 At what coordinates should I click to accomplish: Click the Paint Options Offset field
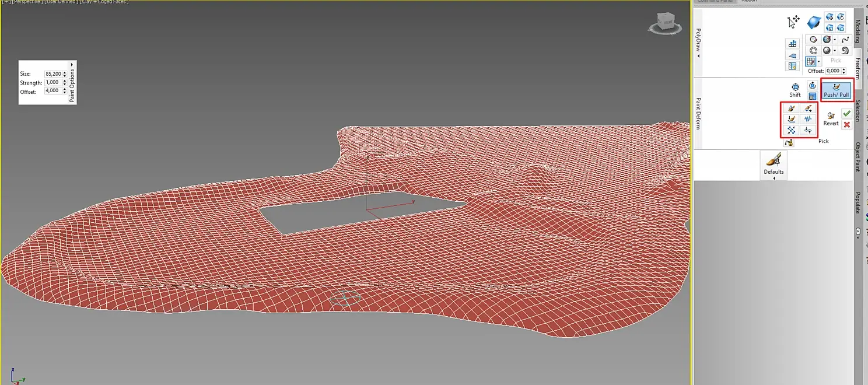point(53,91)
